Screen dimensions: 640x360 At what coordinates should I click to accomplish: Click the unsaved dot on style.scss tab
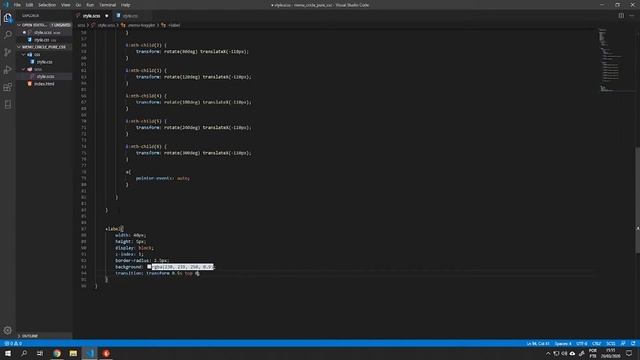click(107, 16)
